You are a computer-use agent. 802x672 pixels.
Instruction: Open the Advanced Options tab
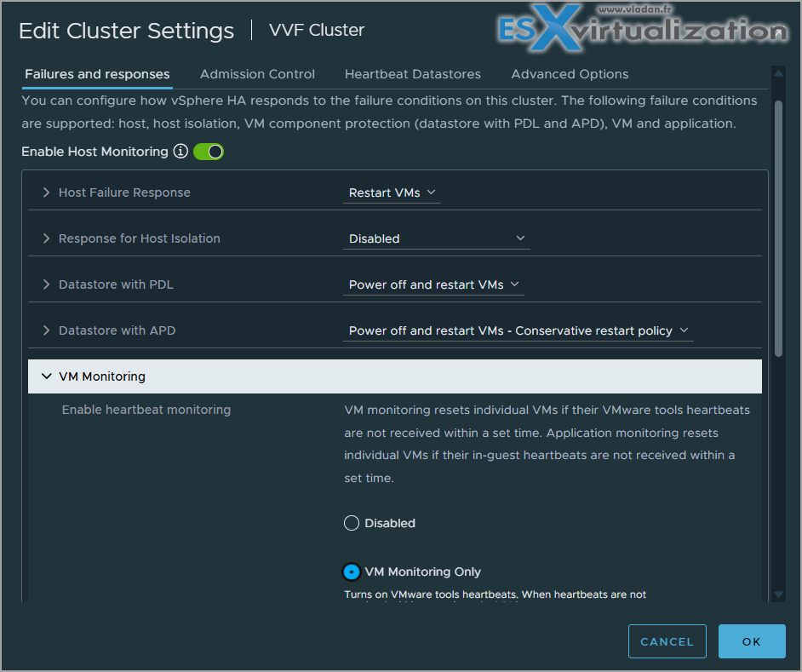coord(570,74)
